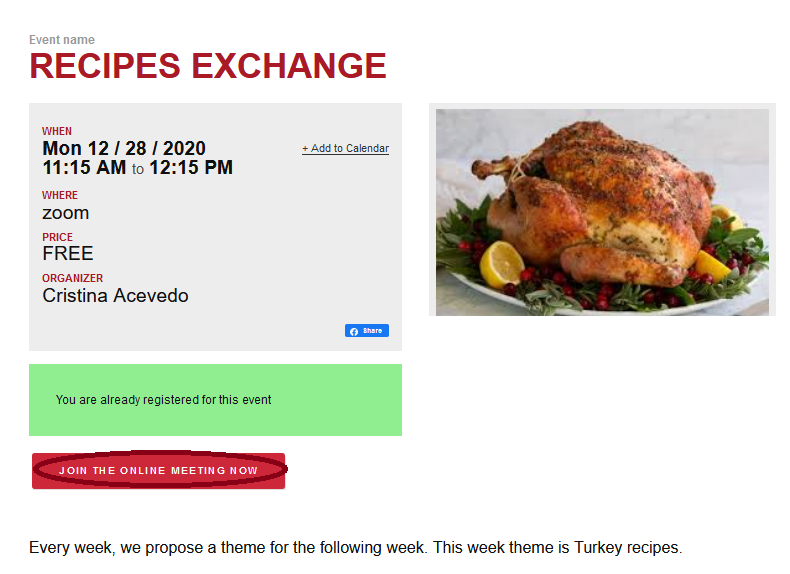
Task: Join the online meeting now
Action: 159,471
